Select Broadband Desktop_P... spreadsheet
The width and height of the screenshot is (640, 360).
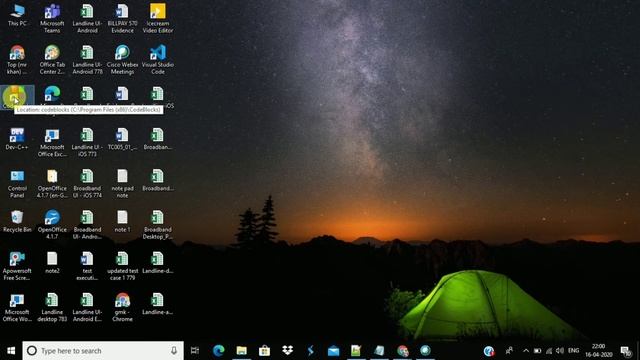point(158,224)
